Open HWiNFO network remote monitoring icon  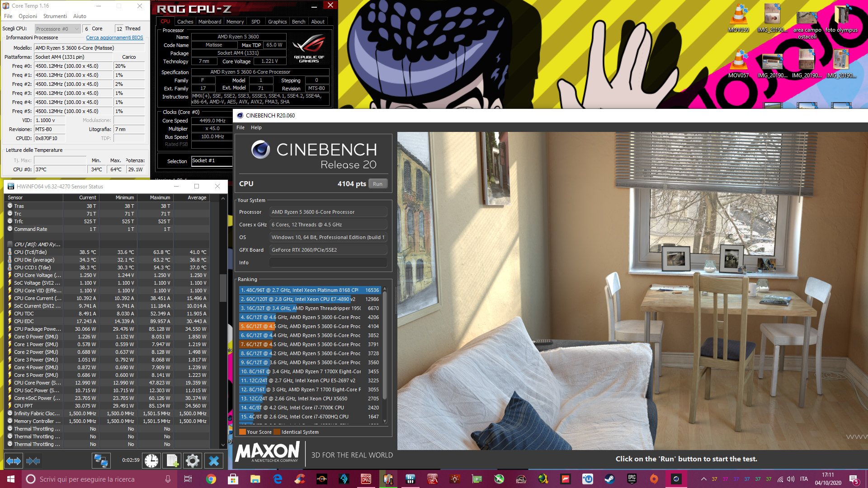(x=101, y=461)
